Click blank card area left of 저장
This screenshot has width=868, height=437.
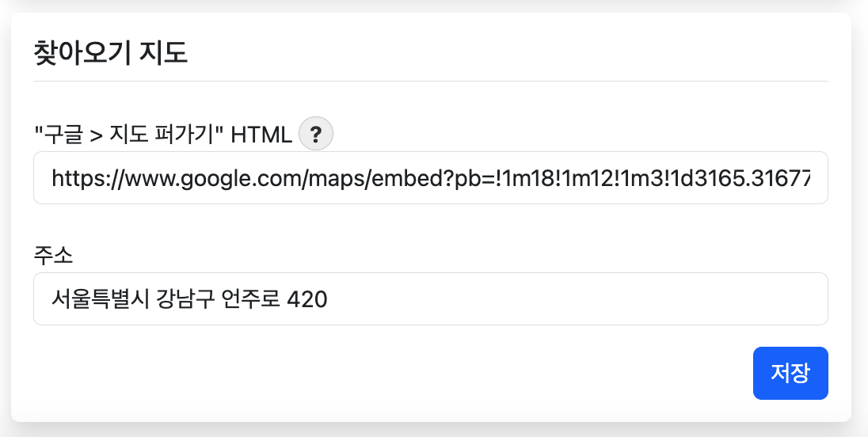click(x=396, y=373)
